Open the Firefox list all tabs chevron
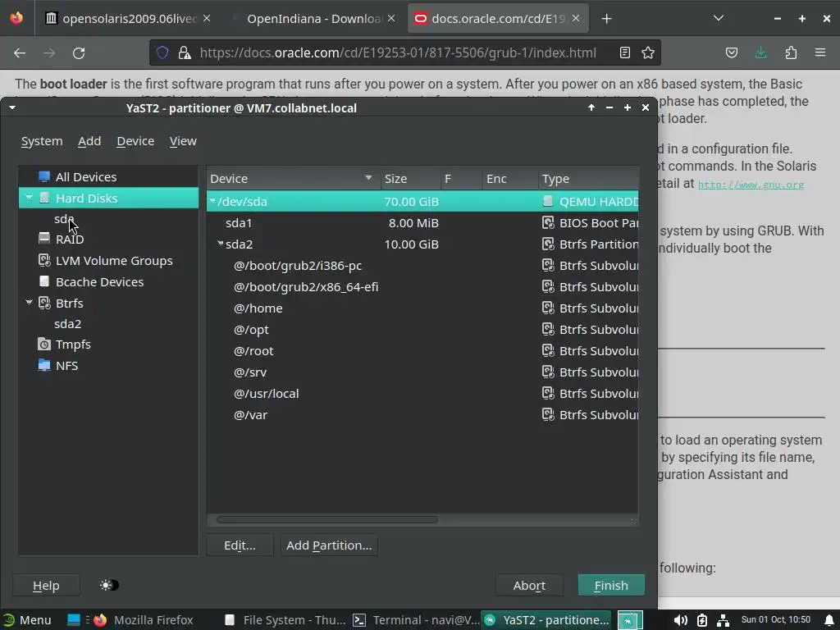This screenshot has width=840, height=630. [x=719, y=18]
